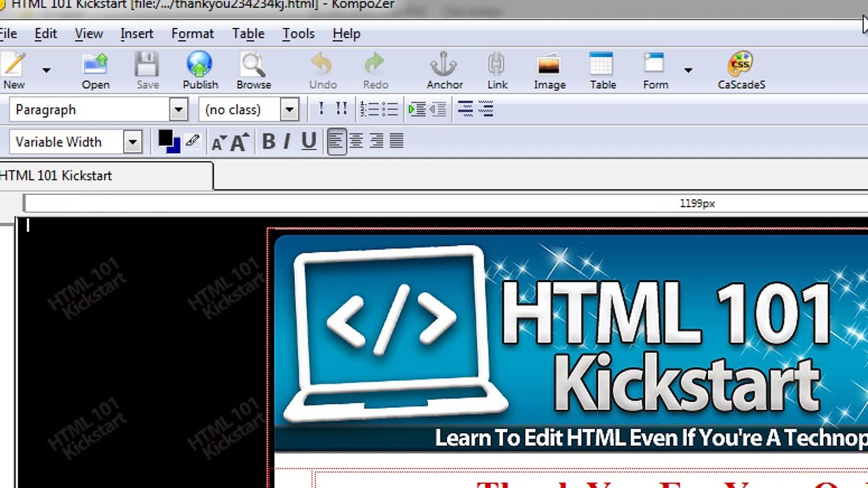
Task: Open the Format menu
Action: (193, 34)
